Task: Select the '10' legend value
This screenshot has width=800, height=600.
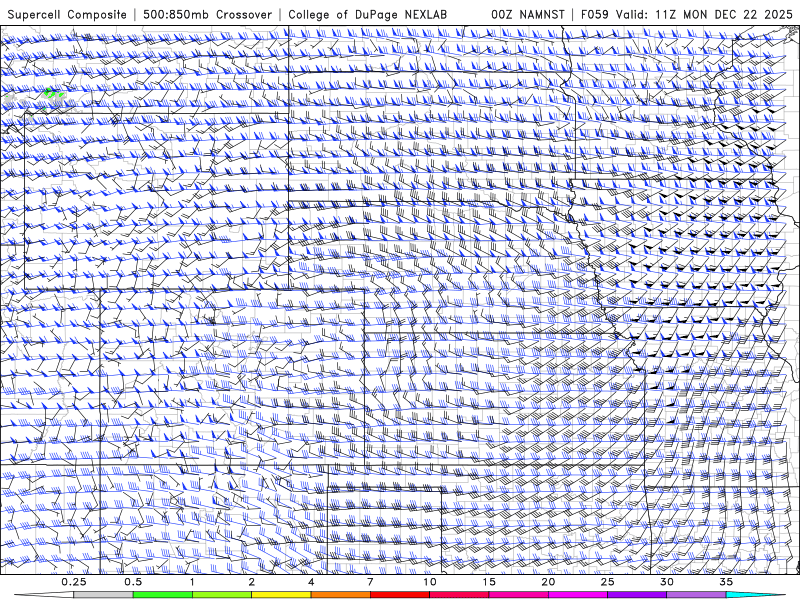Action: pos(430,582)
